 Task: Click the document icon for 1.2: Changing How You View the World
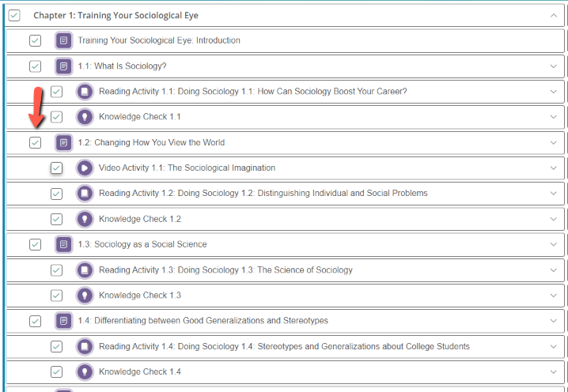(x=64, y=142)
